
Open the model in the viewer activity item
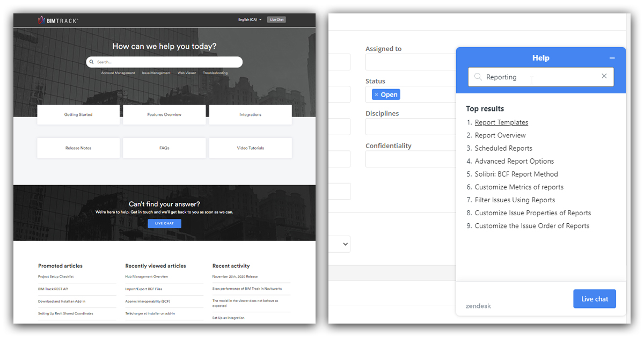[245, 303]
